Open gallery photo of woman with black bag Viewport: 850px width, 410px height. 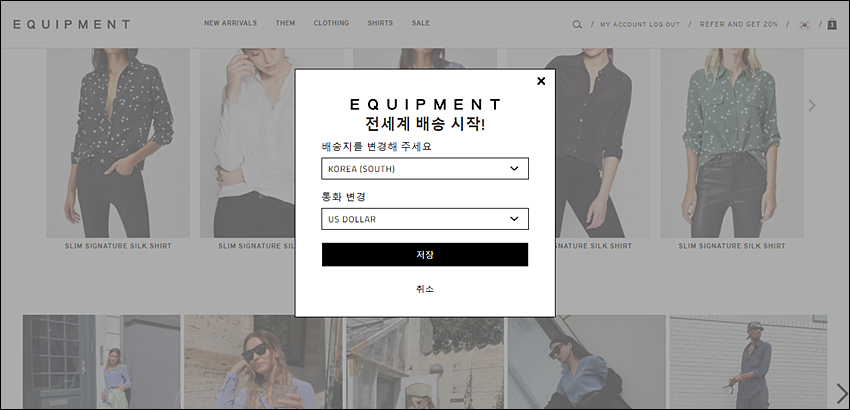click(587, 362)
